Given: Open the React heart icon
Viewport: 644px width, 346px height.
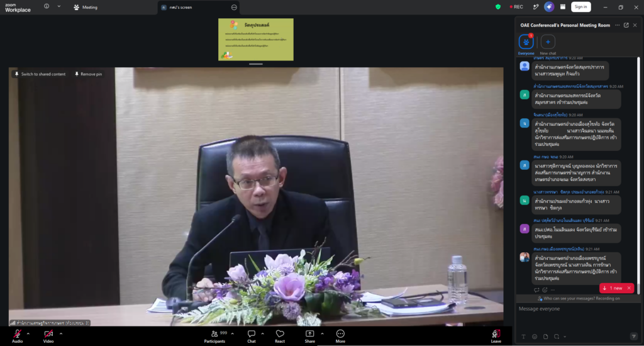Looking at the screenshot, I should (x=280, y=333).
